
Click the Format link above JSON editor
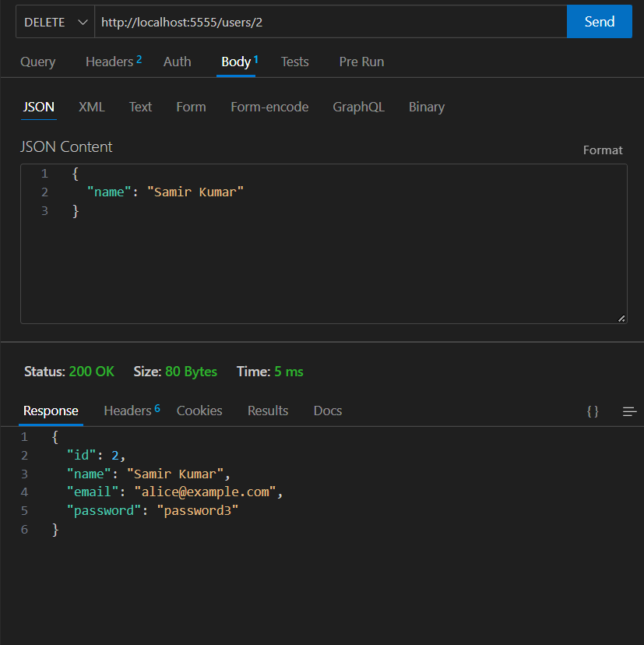(602, 150)
